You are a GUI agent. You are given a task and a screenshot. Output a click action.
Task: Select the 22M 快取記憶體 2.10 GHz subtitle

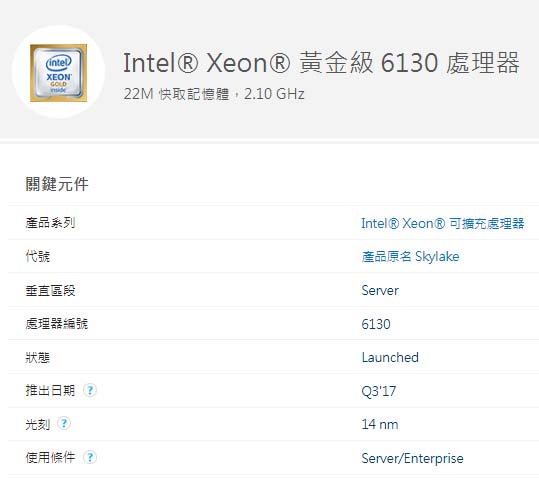click(x=214, y=94)
